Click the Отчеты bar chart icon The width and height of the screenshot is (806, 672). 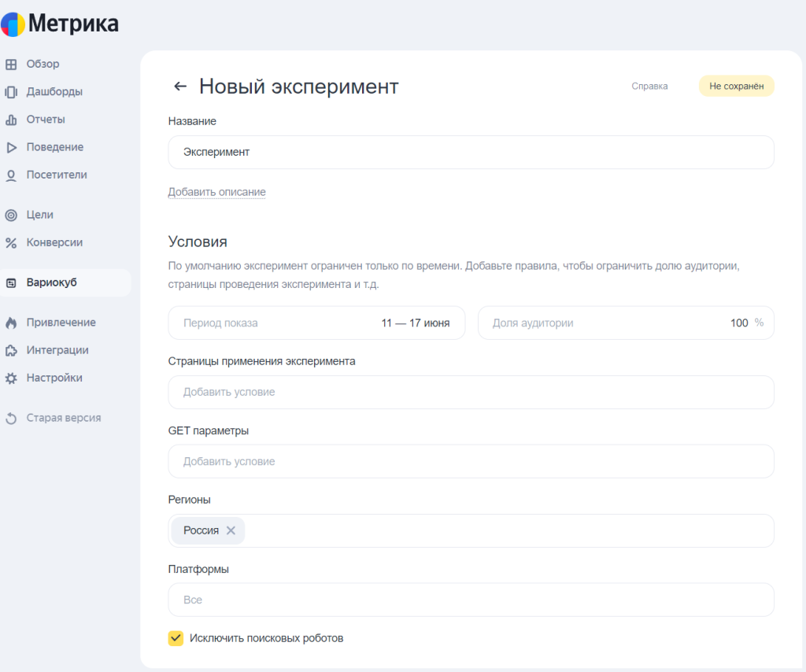[x=11, y=120]
